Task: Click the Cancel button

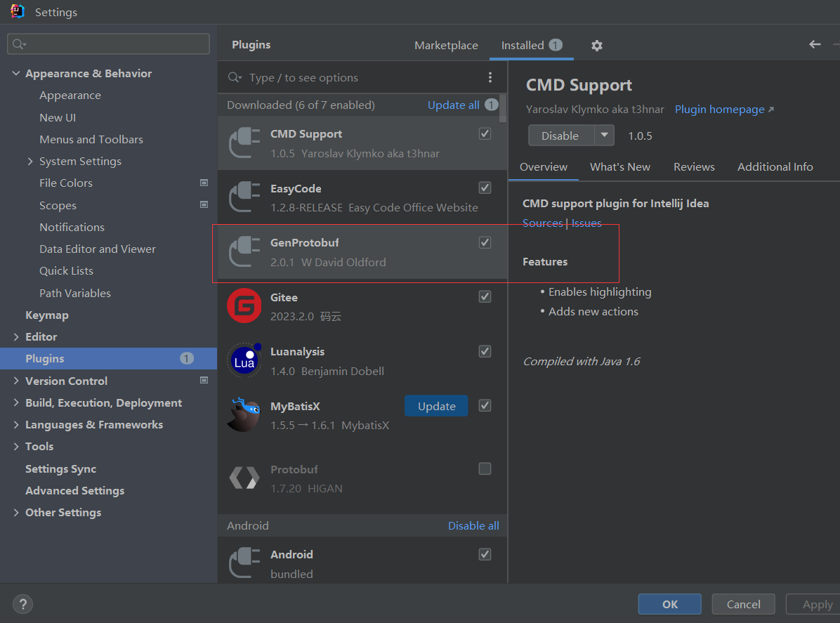Action: coord(743,604)
